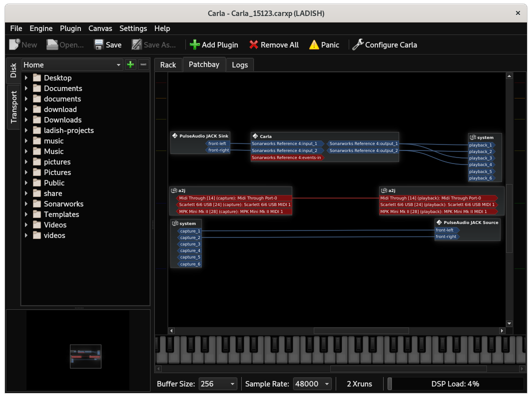Viewport: 532px width, 398px height.
Task: Open the Home location dropdown
Action: coord(72,64)
